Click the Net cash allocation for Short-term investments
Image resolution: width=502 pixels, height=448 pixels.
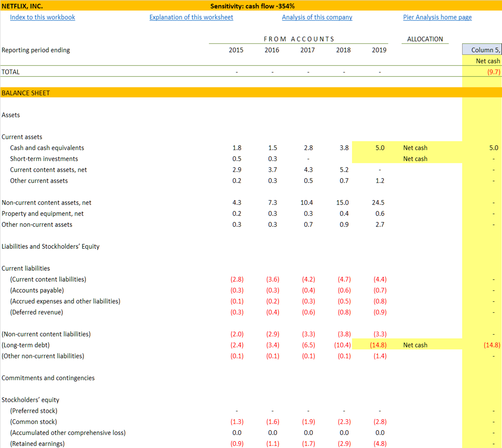point(415,159)
